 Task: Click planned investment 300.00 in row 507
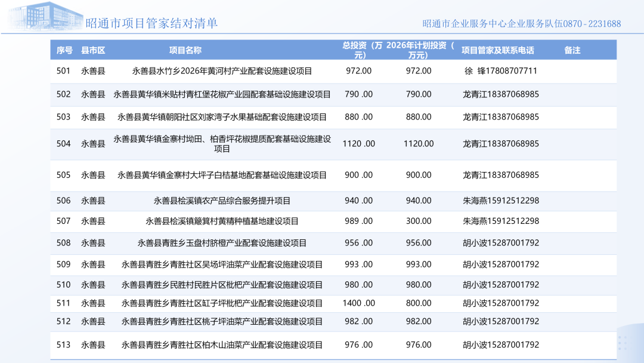(x=419, y=221)
